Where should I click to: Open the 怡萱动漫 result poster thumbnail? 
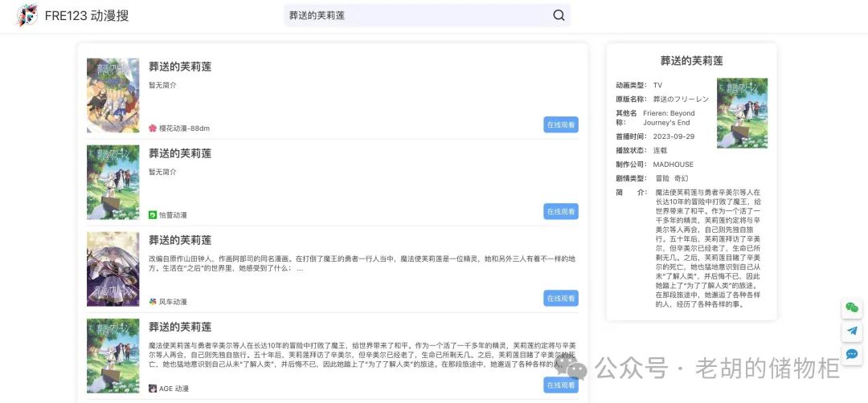[113, 182]
